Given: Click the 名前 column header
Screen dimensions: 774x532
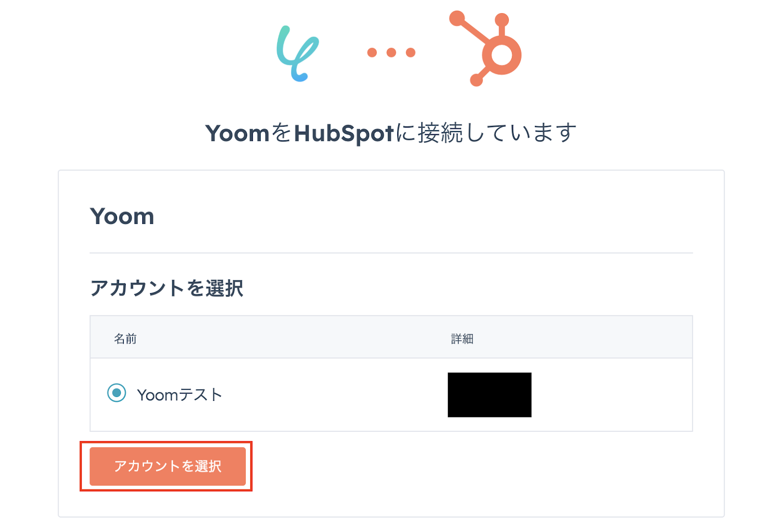Looking at the screenshot, I should pos(125,339).
